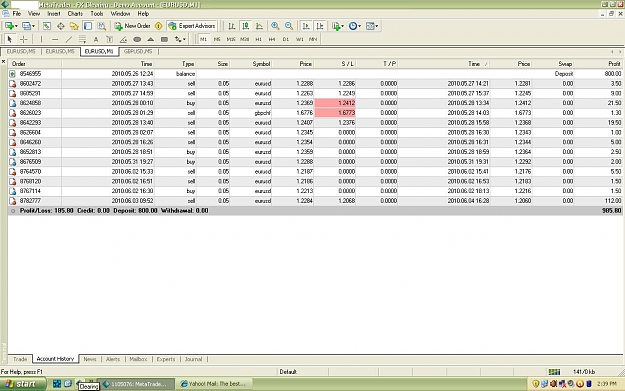Open the Periods clock dropdown
This screenshot has width=625, height=391.
coord(355,26)
